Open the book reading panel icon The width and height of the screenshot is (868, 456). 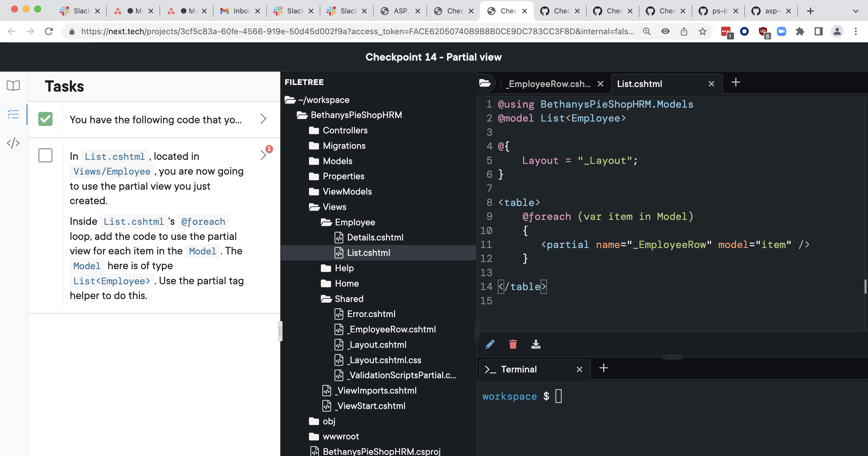(13, 86)
